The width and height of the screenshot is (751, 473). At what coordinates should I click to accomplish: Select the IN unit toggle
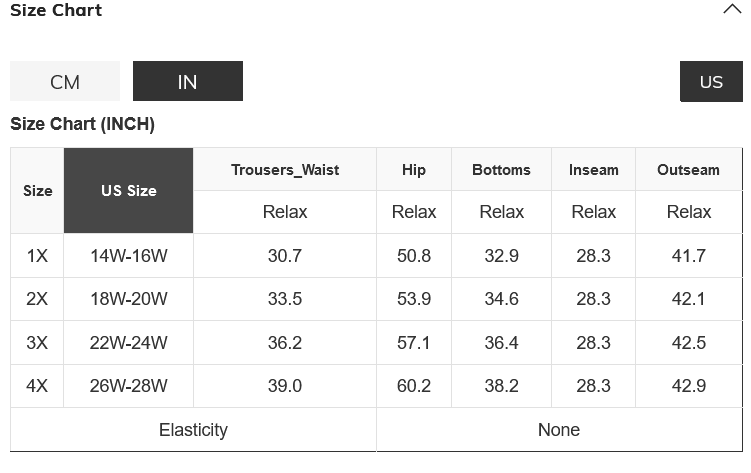[x=188, y=82]
